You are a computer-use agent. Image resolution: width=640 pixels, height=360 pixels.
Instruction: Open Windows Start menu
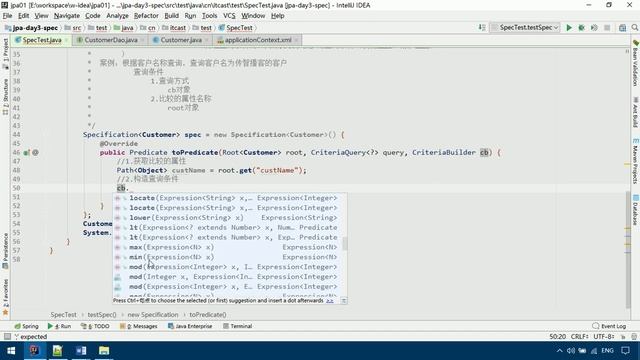point(11,351)
